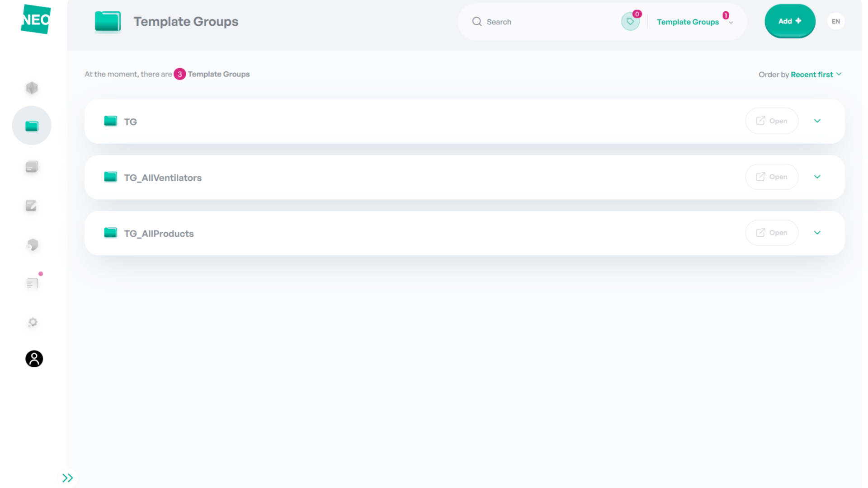Open the TG_AllVentilators group

tap(772, 177)
